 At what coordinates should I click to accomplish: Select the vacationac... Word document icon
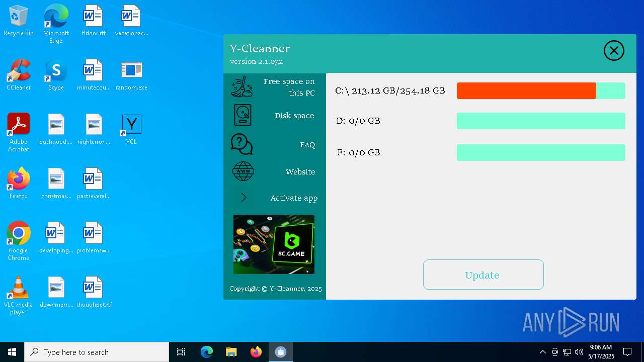131,21
